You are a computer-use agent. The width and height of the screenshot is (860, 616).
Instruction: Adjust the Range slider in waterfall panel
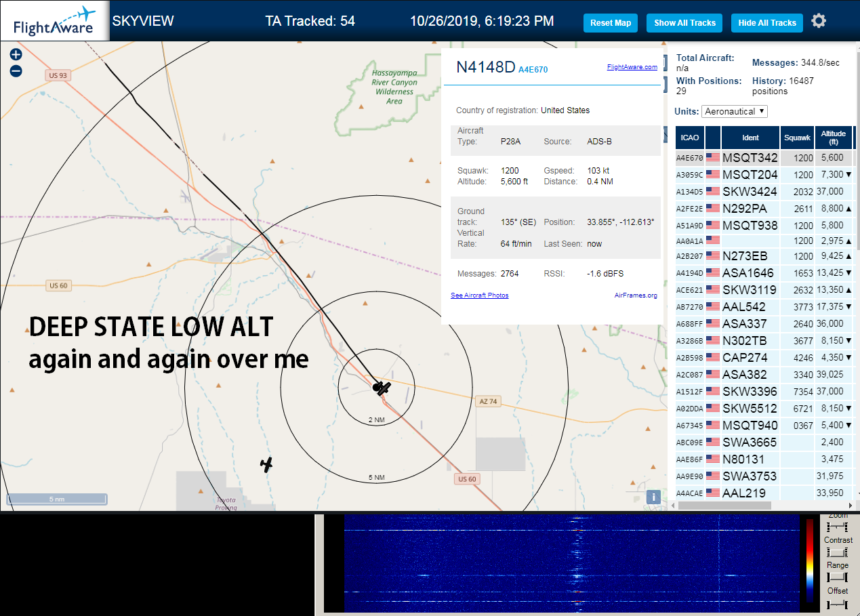(x=838, y=577)
